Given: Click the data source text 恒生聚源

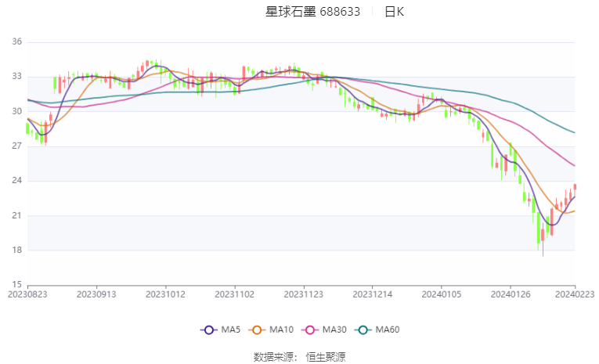Looking at the screenshot, I should pyautogui.click(x=326, y=357).
